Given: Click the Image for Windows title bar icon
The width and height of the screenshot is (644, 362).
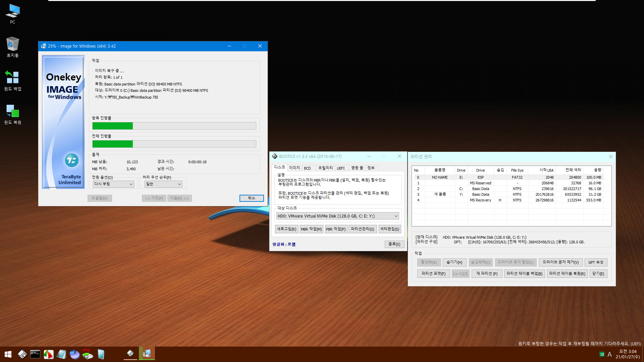Looking at the screenshot, I should point(44,46).
